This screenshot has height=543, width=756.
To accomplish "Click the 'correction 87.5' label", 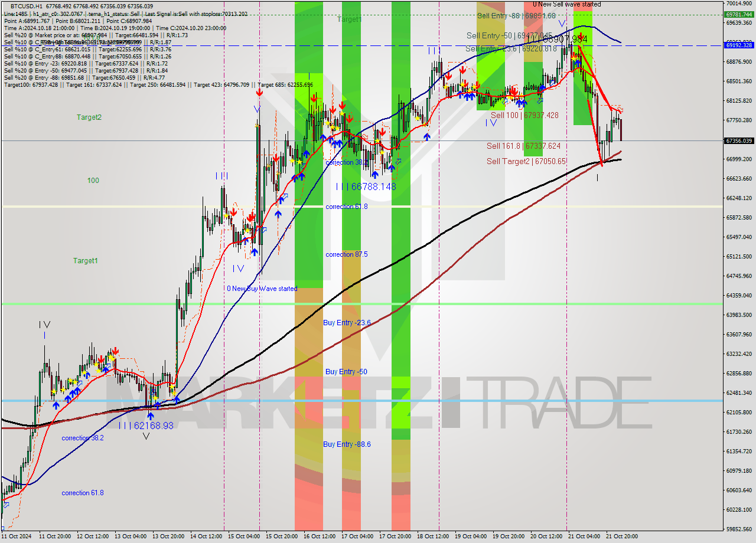I will (347, 254).
